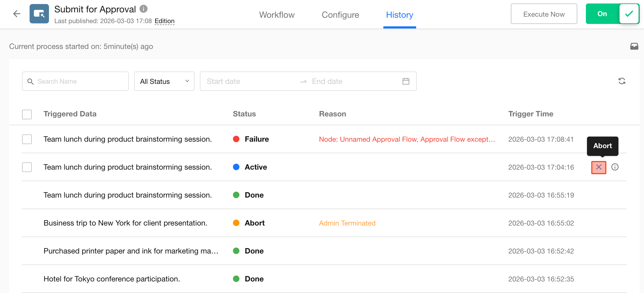This screenshot has width=644, height=293.
Task: View details icon for Active run
Action: tap(615, 167)
